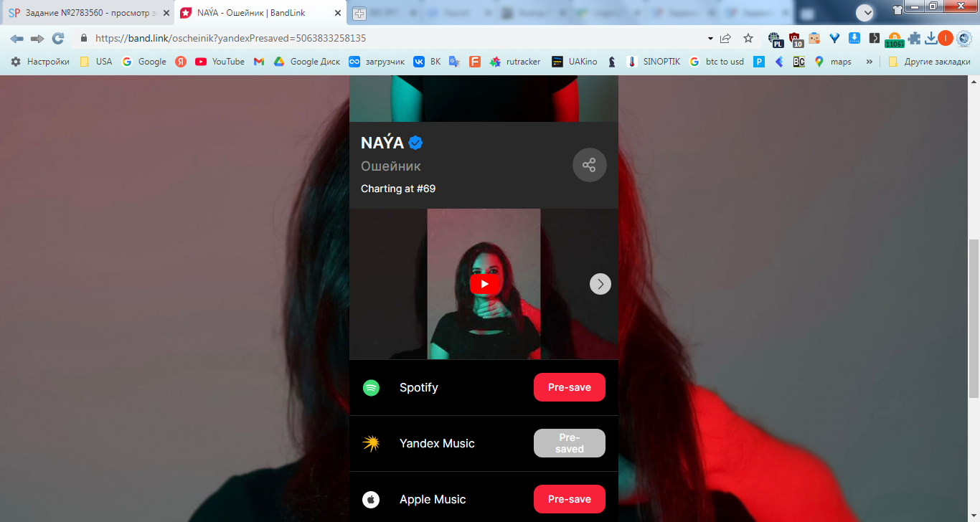Open the browser menu gear-globe icon
This screenshot has width=980, height=522.
coord(964,39)
